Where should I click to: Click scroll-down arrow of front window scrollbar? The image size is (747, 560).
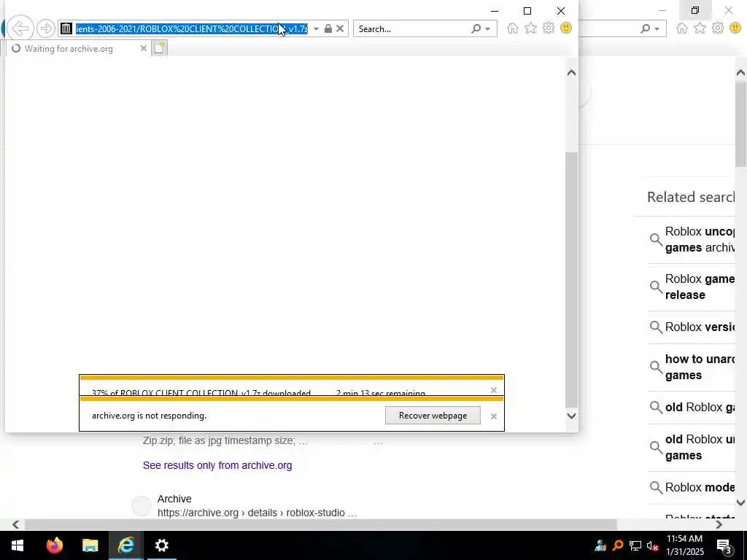pyautogui.click(x=572, y=416)
